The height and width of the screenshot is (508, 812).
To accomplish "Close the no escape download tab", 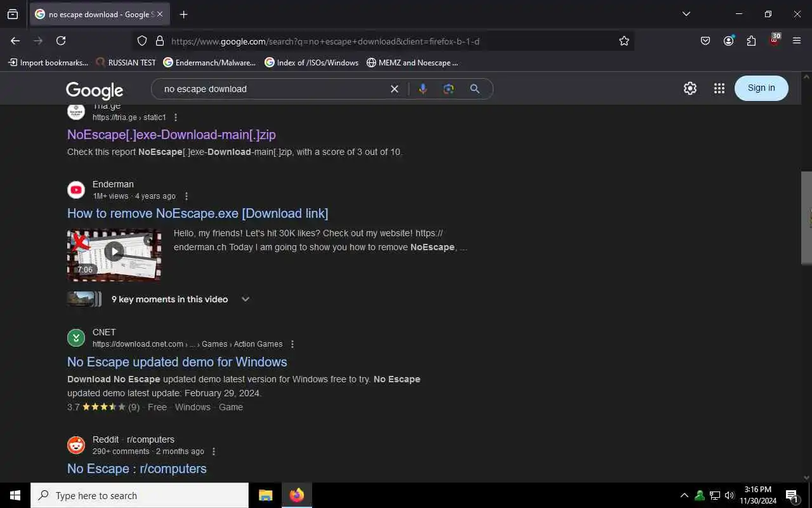I will pos(160,14).
